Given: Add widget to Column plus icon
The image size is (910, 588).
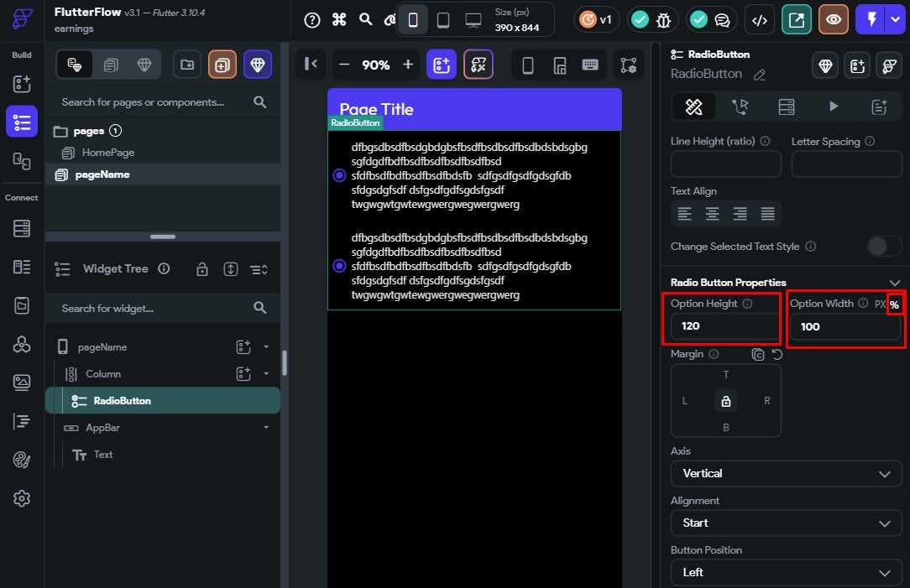Looking at the screenshot, I should click(243, 373).
